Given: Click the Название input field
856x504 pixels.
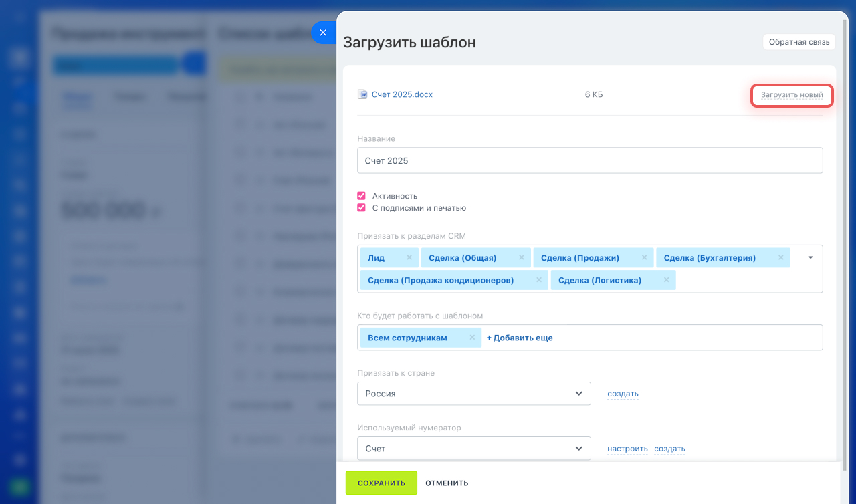Looking at the screenshot, I should tap(590, 160).
